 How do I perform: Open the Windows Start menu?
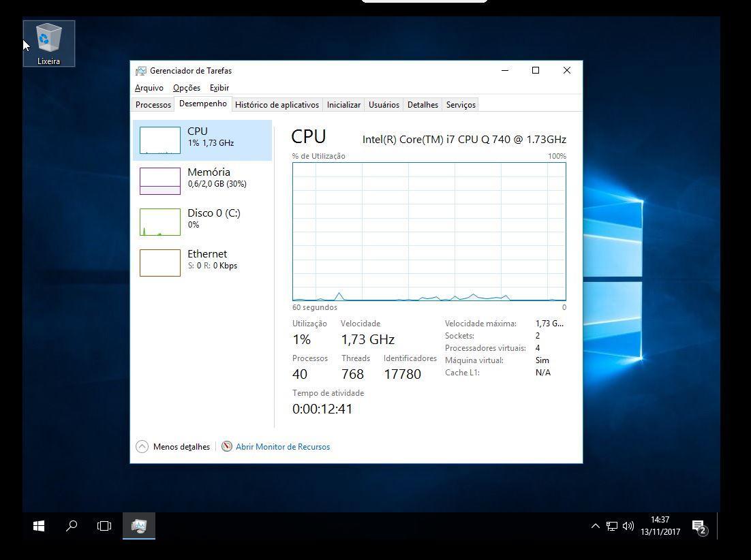(x=39, y=526)
